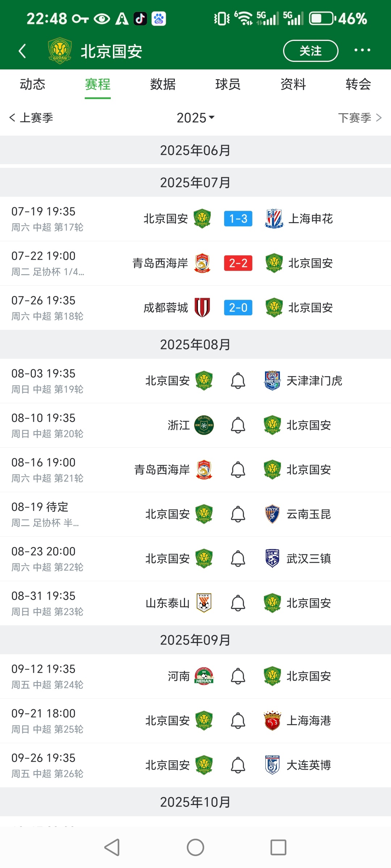391x868 pixels.
Task: Switch to the 转会 tab
Action: coord(358,84)
